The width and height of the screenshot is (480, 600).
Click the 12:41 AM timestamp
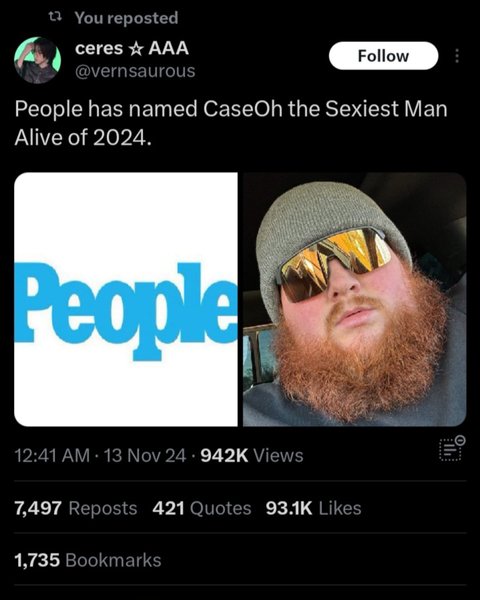pyautogui.click(x=52, y=455)
